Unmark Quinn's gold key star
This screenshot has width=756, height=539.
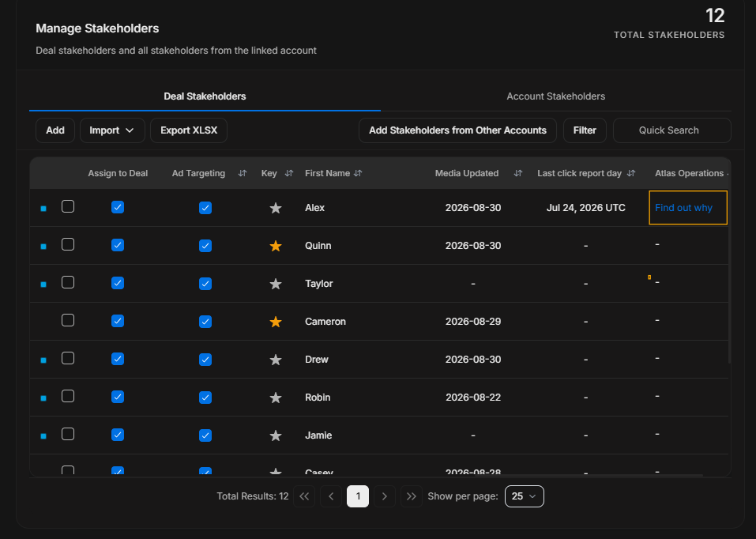click(275, 246)
